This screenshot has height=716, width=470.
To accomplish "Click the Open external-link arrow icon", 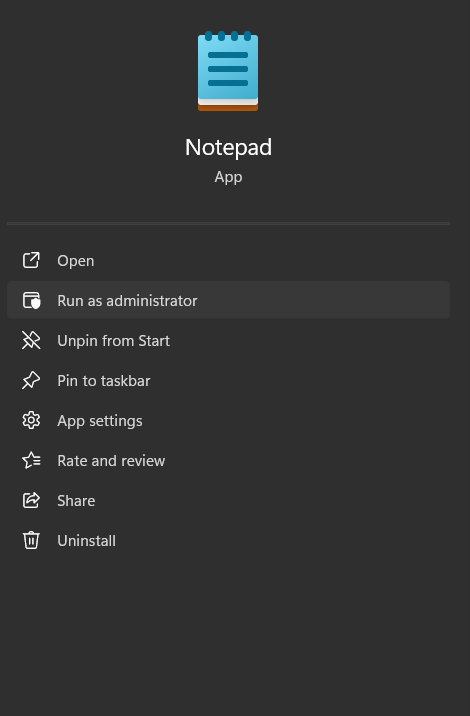I will (x=31, y=260).
